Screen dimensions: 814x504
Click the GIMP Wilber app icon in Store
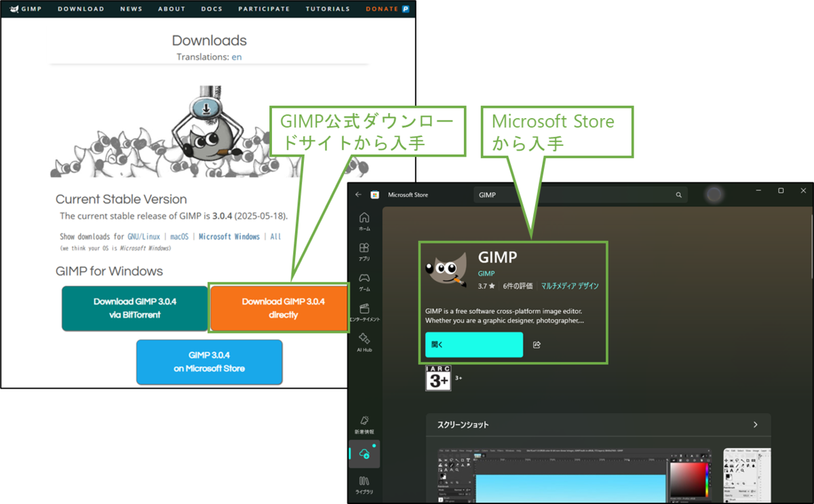click(448, 271)
